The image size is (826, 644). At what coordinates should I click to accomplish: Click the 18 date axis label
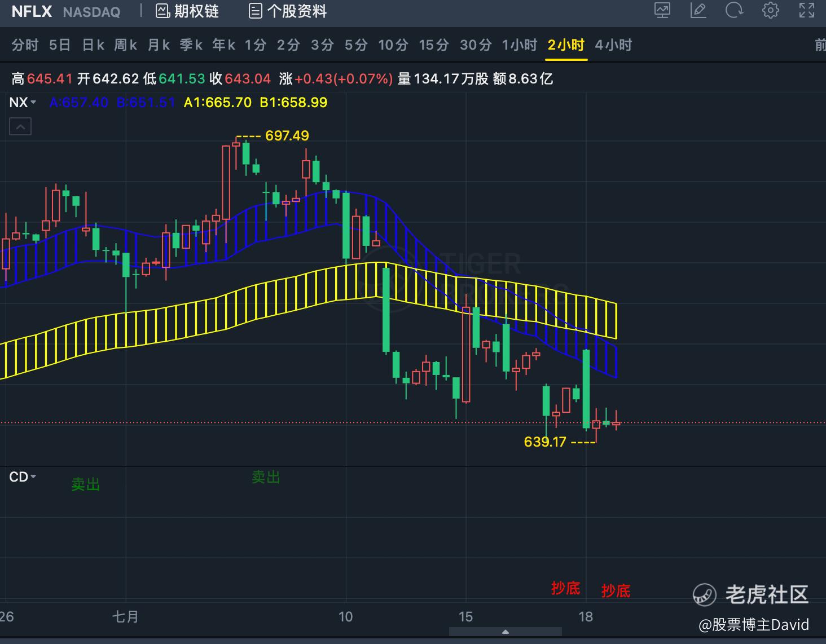[586, 617]
